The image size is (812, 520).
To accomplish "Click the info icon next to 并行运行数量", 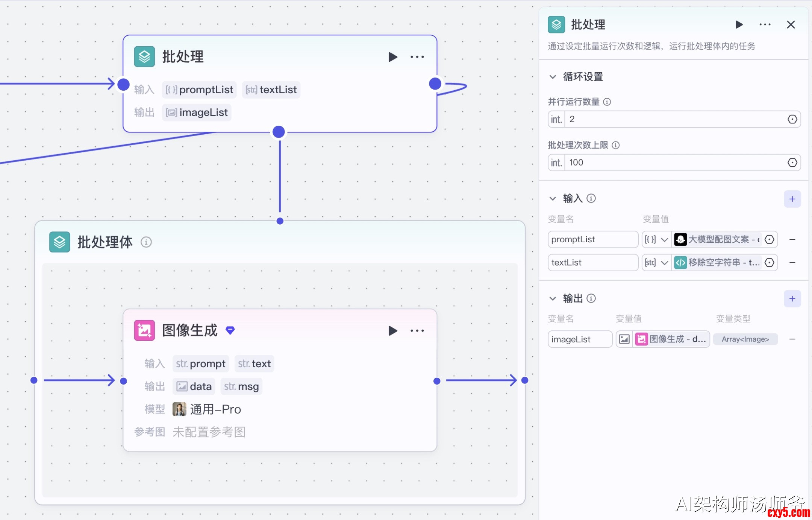I will 607,102.
